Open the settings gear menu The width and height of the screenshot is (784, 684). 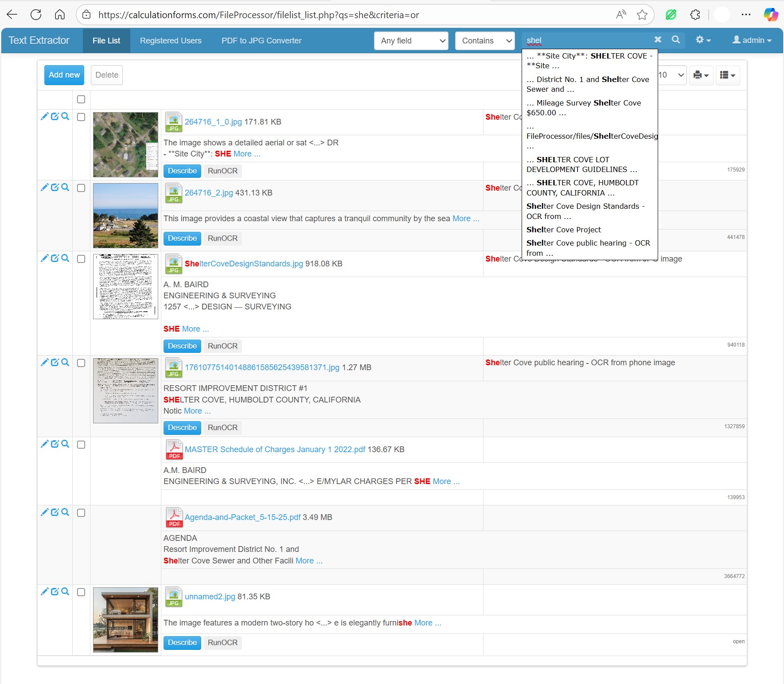coord(702,40)
